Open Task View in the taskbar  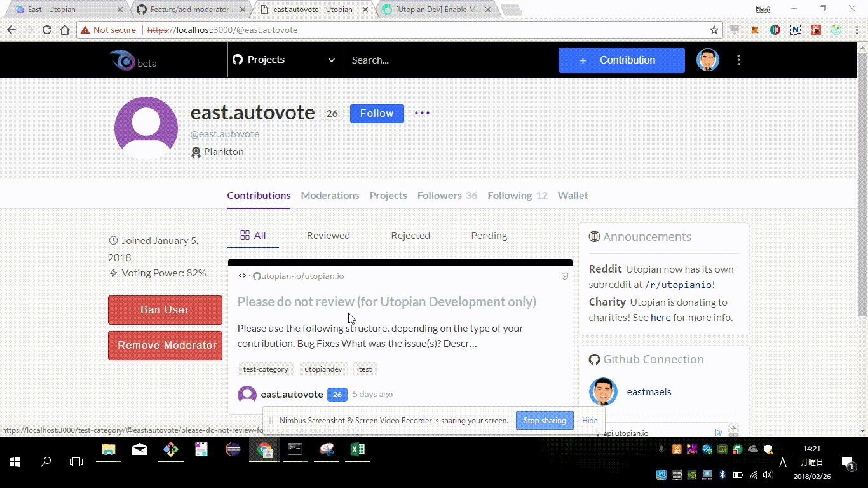[76, 462]
